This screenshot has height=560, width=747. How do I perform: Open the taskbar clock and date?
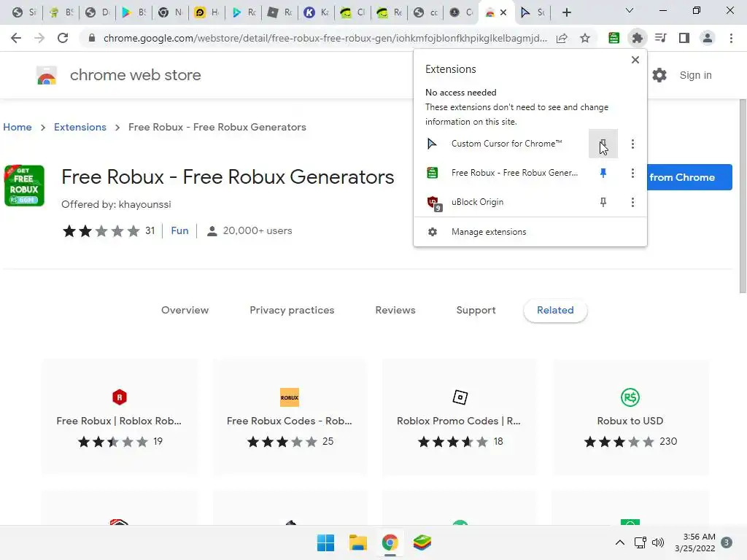click(695, 542)
